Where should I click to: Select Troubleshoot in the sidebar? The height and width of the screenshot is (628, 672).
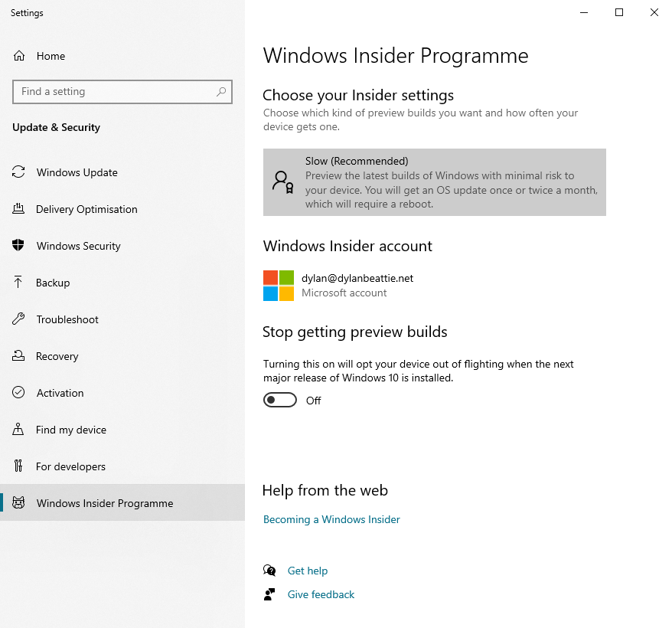122,319
